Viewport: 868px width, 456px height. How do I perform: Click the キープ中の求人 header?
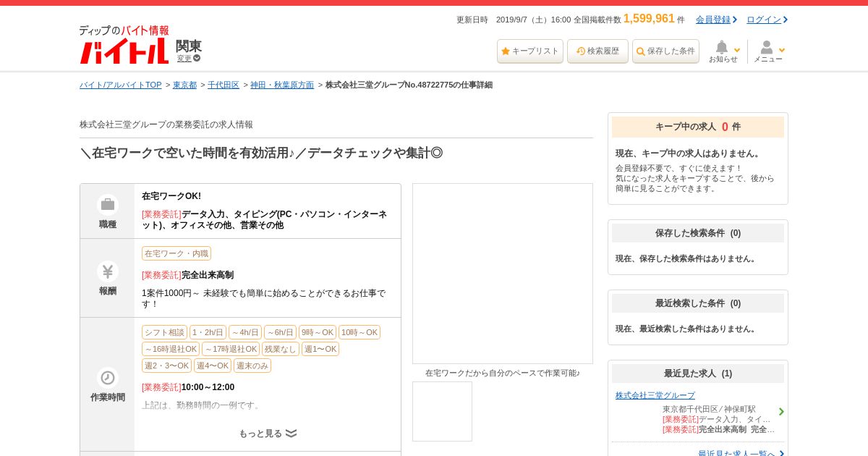tap(698, 127)
